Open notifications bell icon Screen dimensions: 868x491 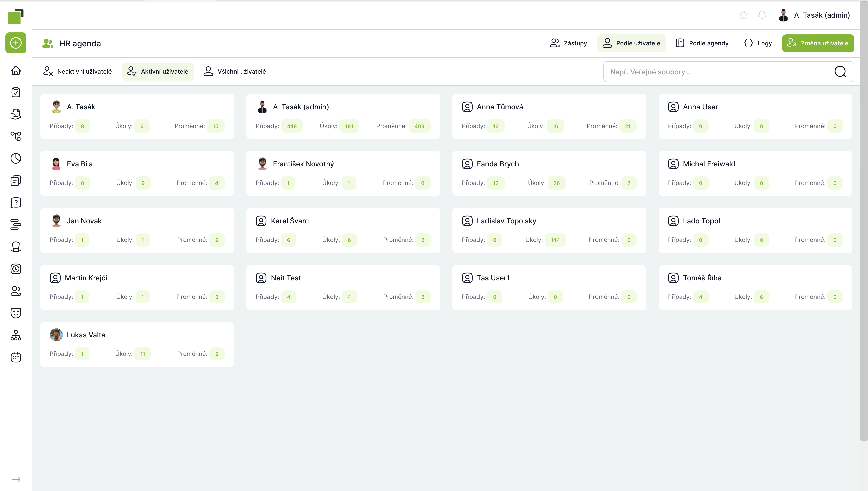(762, 15)
